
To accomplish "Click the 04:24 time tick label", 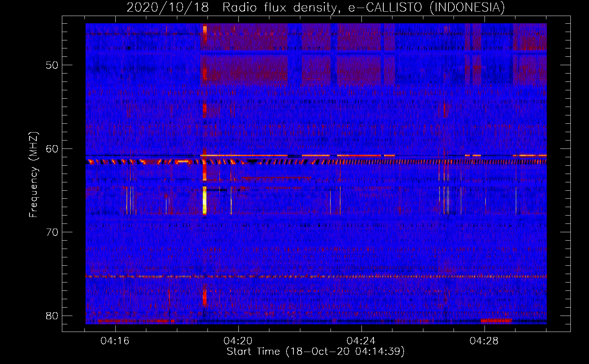I will pyautogui.click(x=361, y=341).
